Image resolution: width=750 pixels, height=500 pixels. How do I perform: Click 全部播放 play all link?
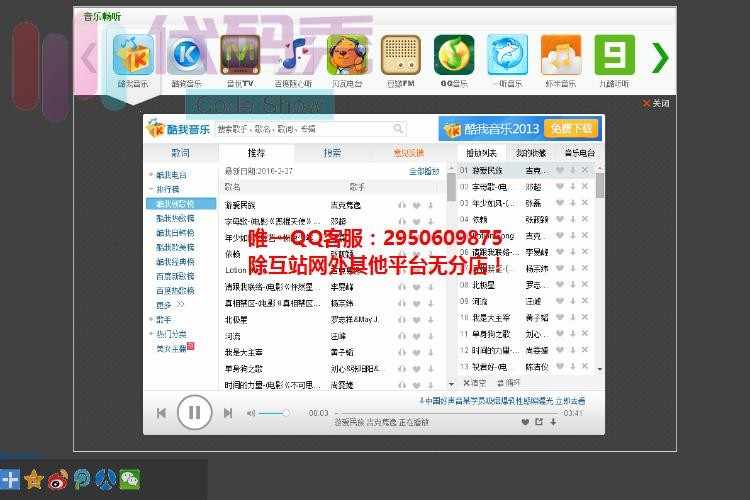(x=424, y=171)
